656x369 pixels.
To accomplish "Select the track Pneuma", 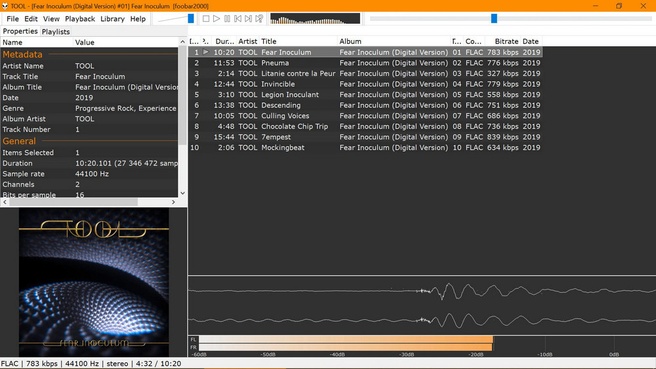I will tap(275, 63).
